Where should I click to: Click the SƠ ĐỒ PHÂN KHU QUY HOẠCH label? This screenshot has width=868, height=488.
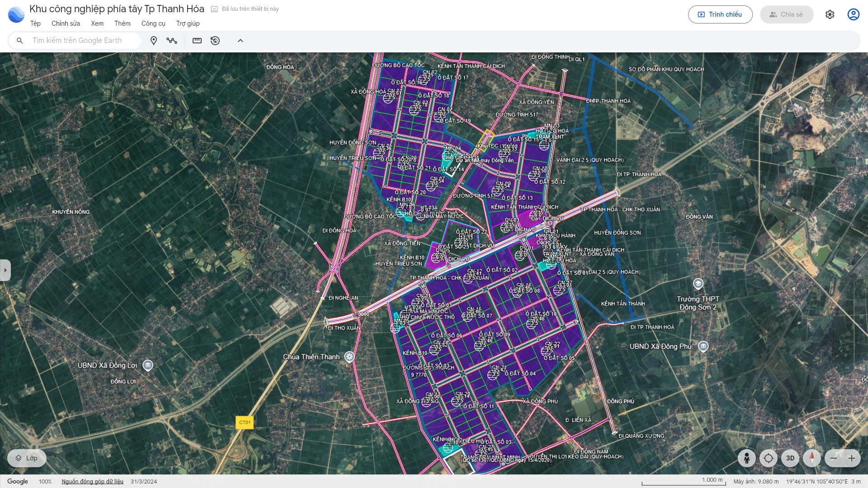click(666, 70)
